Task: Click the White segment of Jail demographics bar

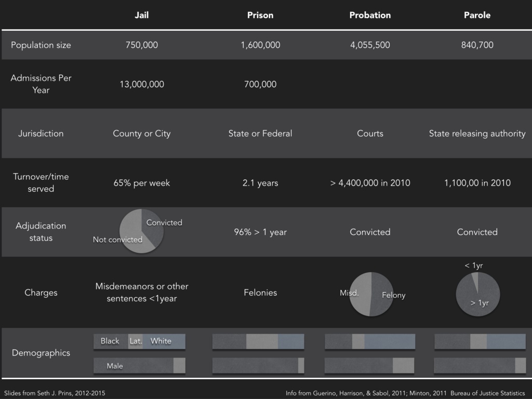Action: (x=164, y=341)
